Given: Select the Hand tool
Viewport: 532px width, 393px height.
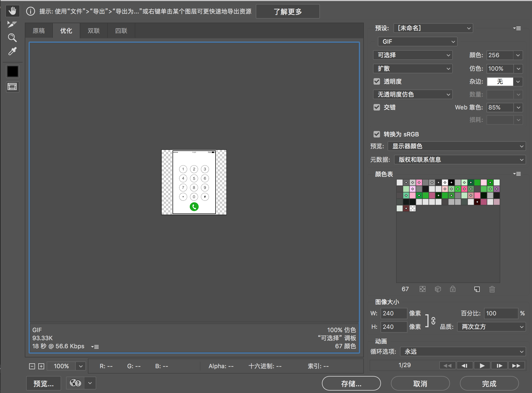Looking at the screenshot, I should (x=12, y=11).
